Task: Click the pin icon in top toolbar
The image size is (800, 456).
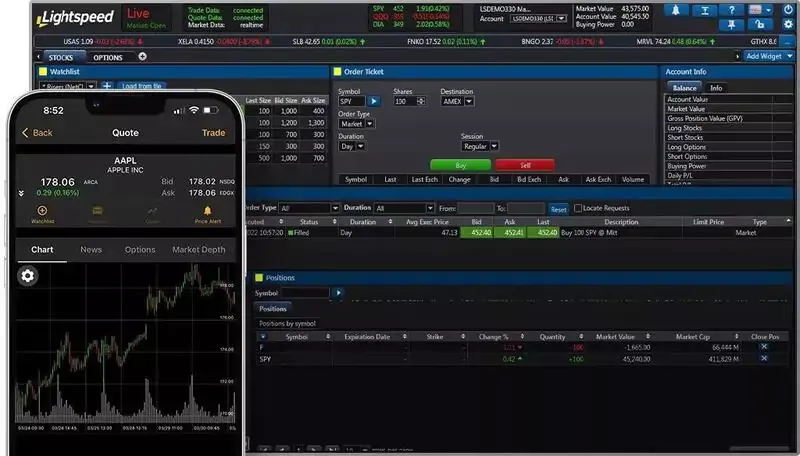Action: 732,24
